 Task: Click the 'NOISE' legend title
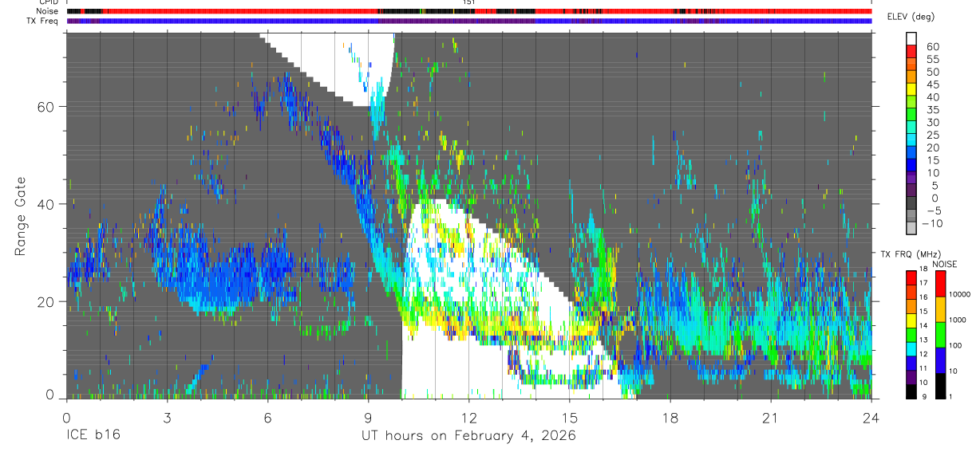pos(945,264)
